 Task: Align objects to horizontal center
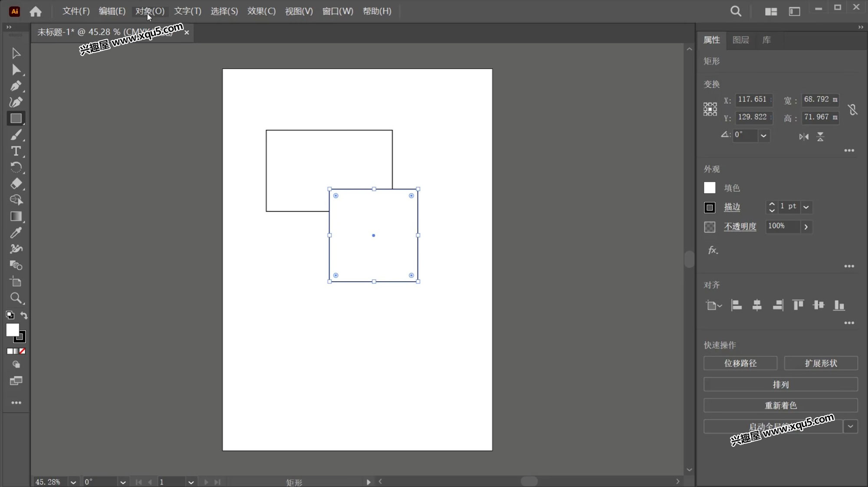(757, 305)
